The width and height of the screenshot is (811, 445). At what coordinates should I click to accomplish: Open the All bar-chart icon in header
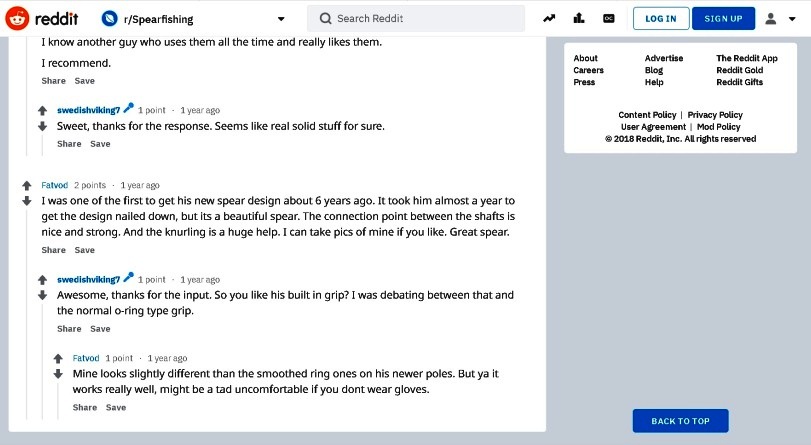579,19
